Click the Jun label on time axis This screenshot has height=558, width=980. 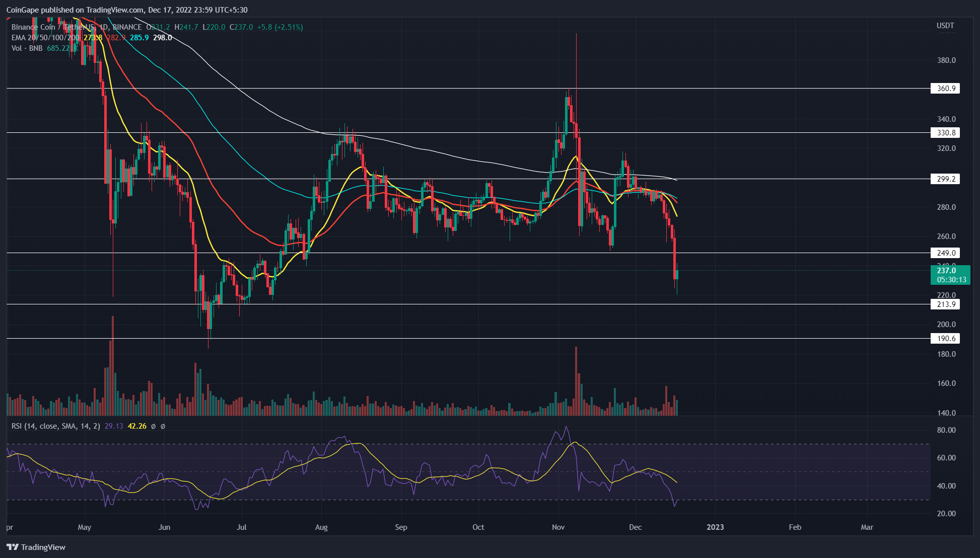164,527
